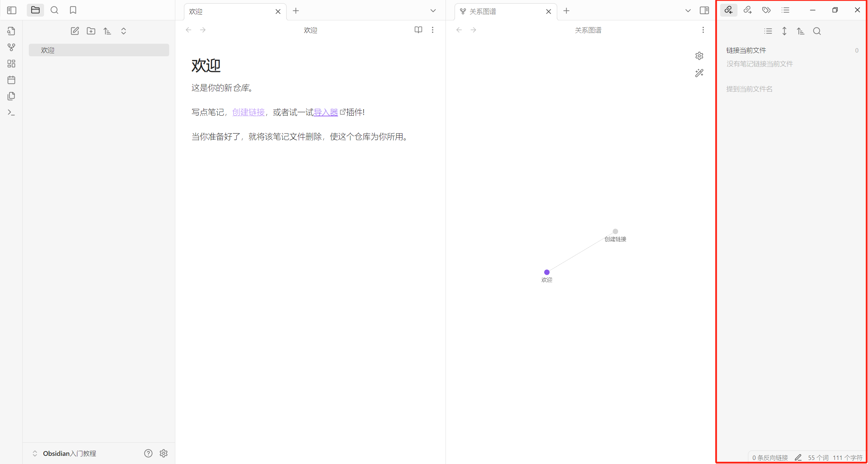This screenshot has width=868, height=464.
Task: Open the command palette terminal icon
Action: [x=11, y=113]
